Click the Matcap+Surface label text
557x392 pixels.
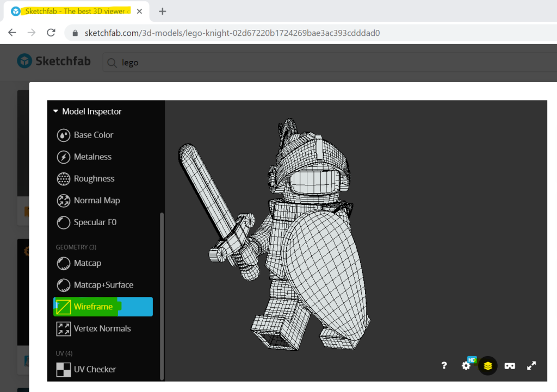[x=104, y=285]
